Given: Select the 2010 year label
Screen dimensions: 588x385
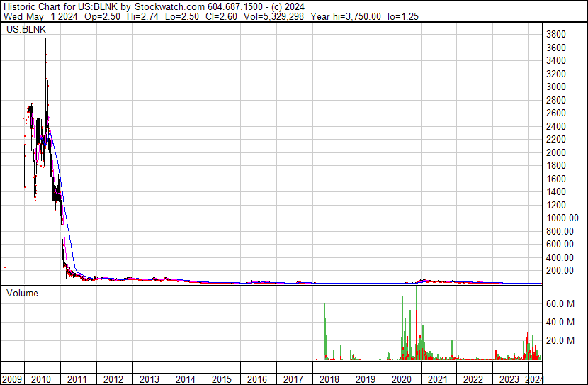Looking at the screenshot, I should coord(41,379).
